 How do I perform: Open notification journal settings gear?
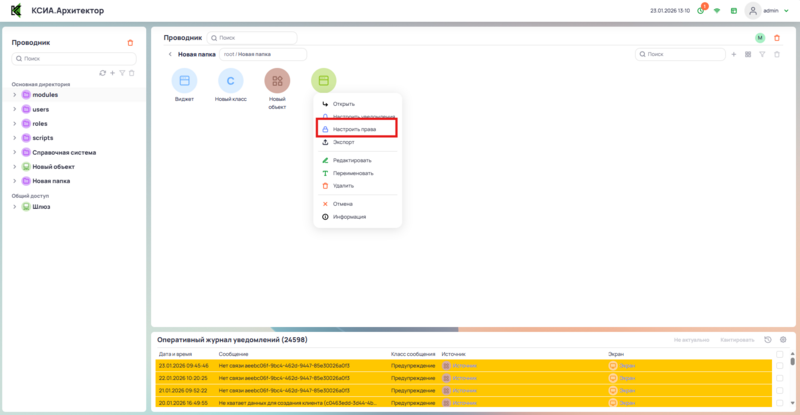pyautogui.click(x=783, y=340)
